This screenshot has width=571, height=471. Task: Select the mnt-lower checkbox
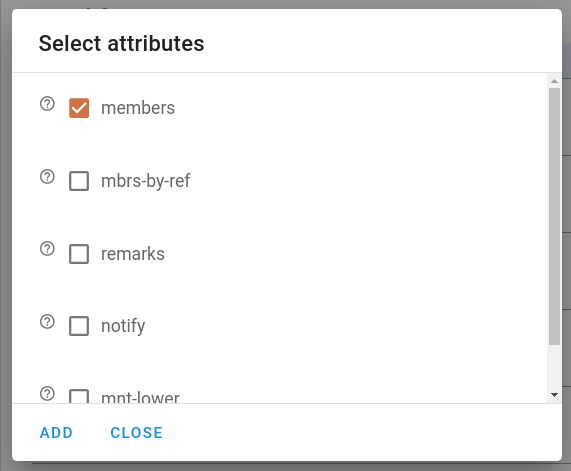coord(79,396)
